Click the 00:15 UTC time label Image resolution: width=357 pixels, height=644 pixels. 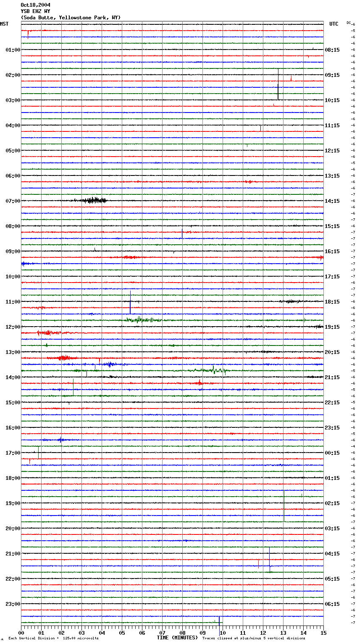click(x=332, y=453)
